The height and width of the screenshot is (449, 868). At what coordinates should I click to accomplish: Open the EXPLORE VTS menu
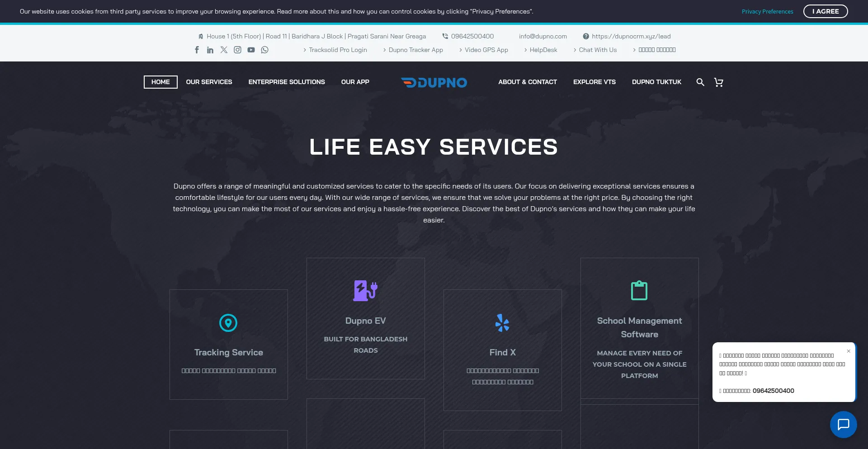(594, 82)
